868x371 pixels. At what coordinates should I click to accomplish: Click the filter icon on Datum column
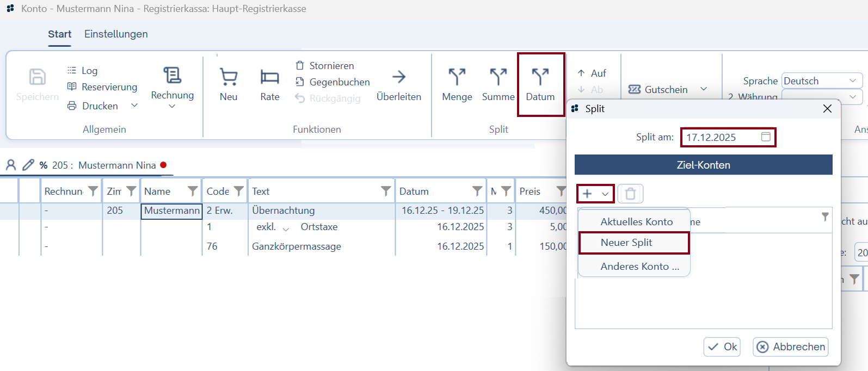pos(477,191)
